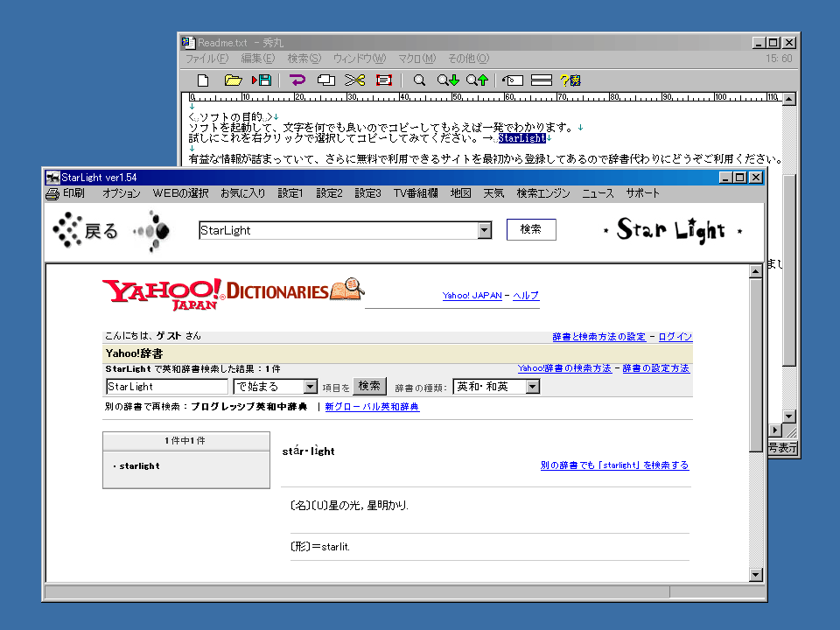Click the highlighted StarLight word in Readme.txt
This screenshot has height=630, width=840.
(521, 138)
